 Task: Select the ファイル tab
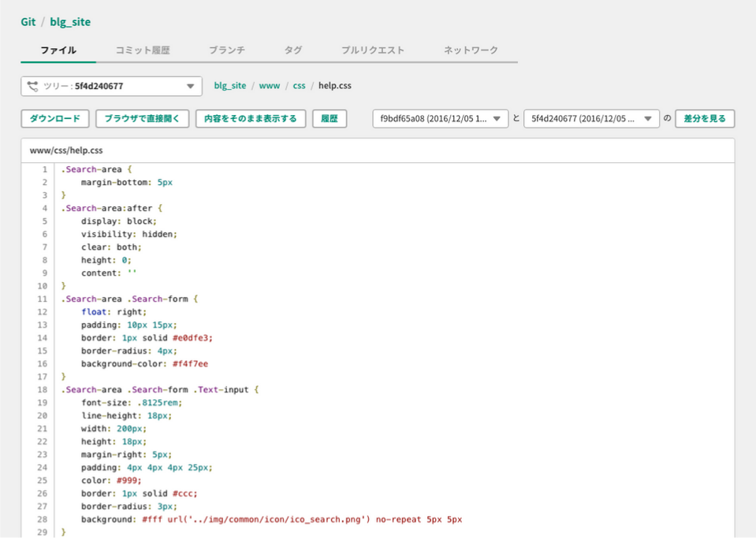pos(58,50)
